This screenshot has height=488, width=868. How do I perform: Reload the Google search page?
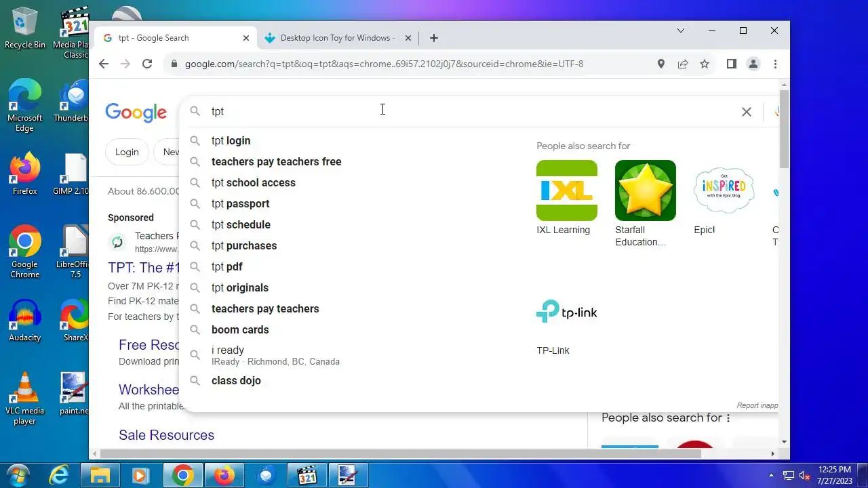(x=147, y=64)
